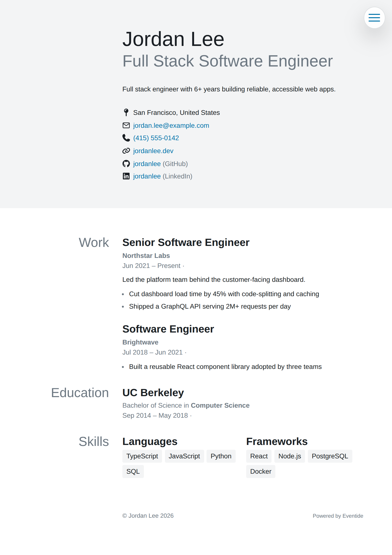Click the Powered by Eventide footer text
Screen dimensions: 392x555
point(338,516)
